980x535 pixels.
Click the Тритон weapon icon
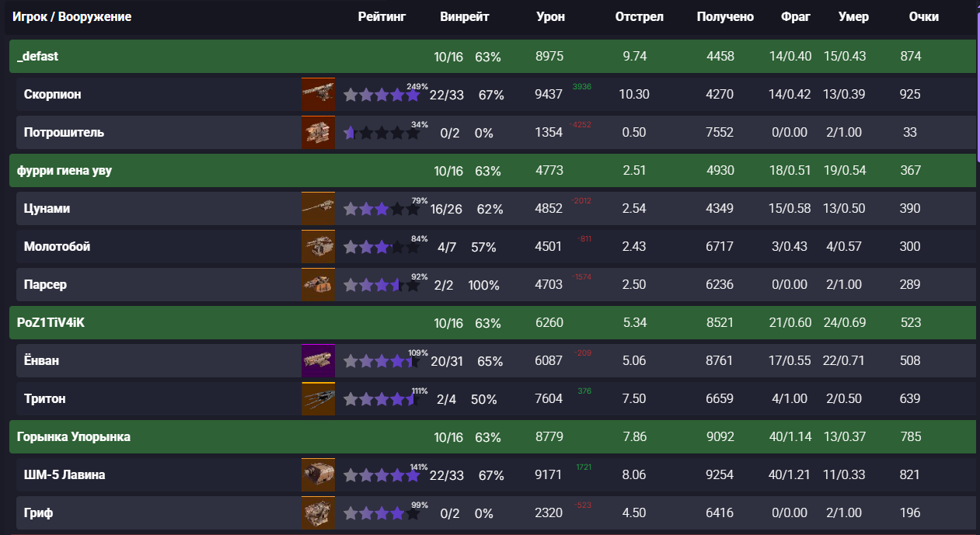click(318, 398)
